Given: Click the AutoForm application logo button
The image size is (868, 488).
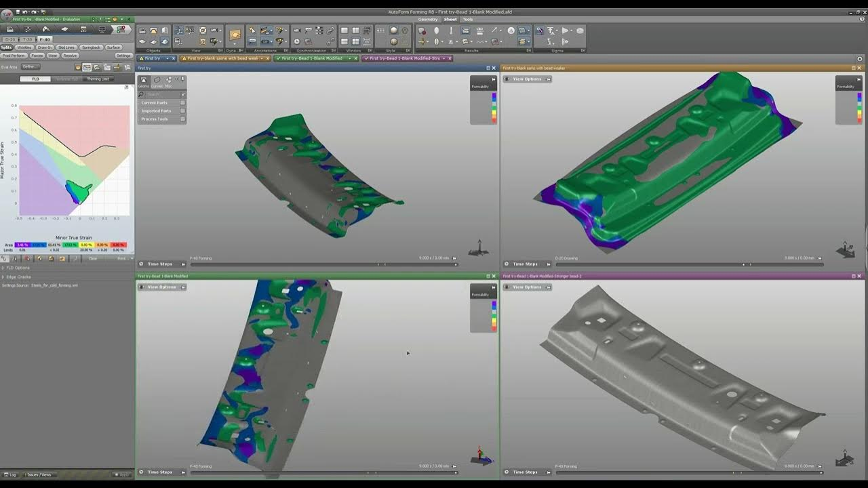Looking at the screenshot, I should (6, 14).
